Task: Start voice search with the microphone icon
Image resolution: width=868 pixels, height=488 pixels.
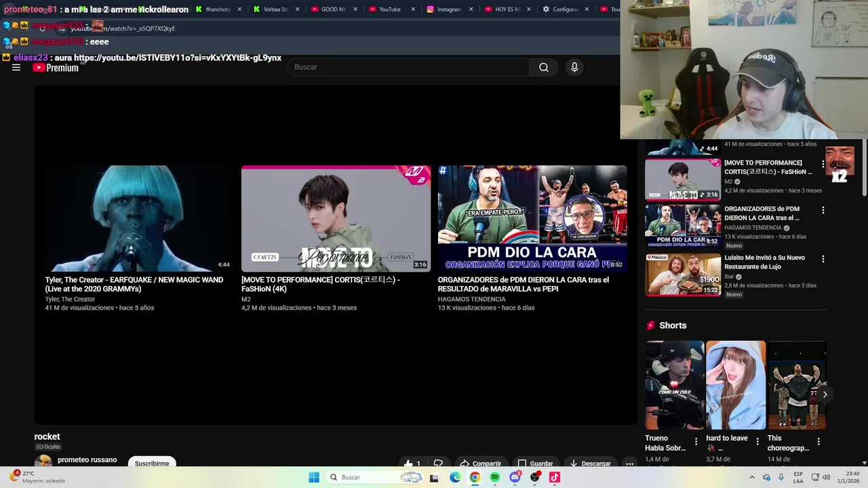Action: [574, 67]
